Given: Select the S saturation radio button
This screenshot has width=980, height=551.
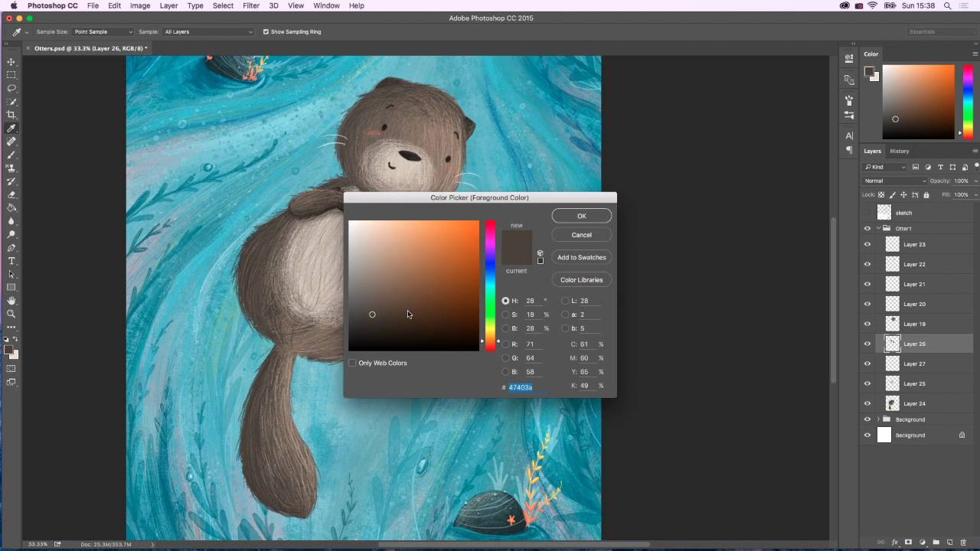Looking at the screenshot, I should 505,315.
